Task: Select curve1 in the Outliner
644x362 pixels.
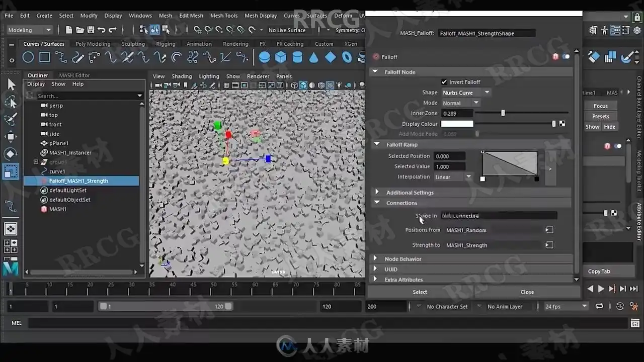Action: [x=57, y=171]
